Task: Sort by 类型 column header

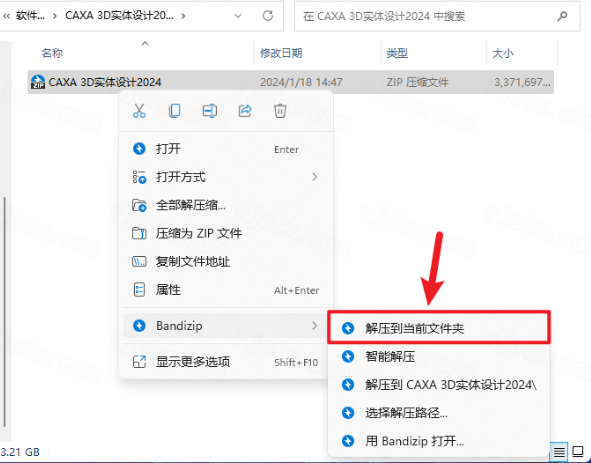Action: coord(397,53)
